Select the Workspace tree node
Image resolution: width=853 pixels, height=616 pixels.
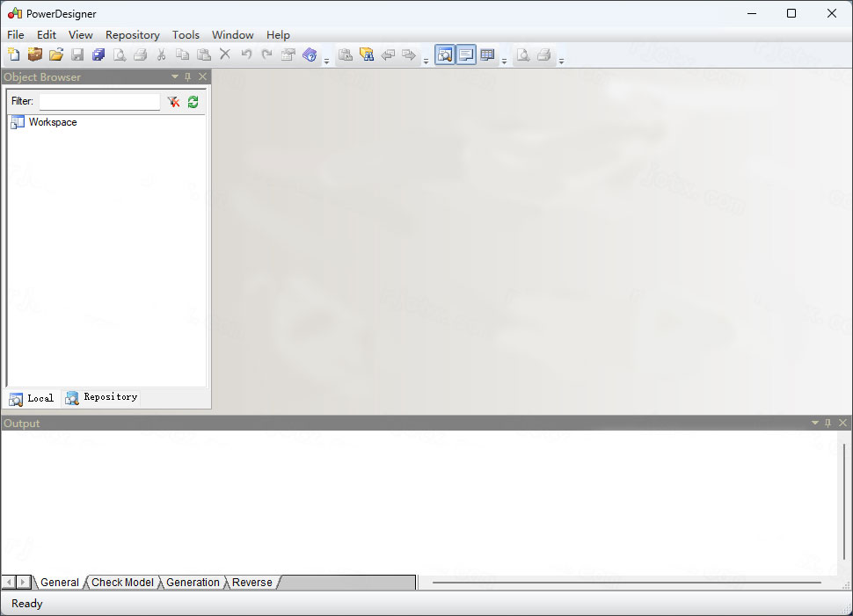click(x=52, y=122)
